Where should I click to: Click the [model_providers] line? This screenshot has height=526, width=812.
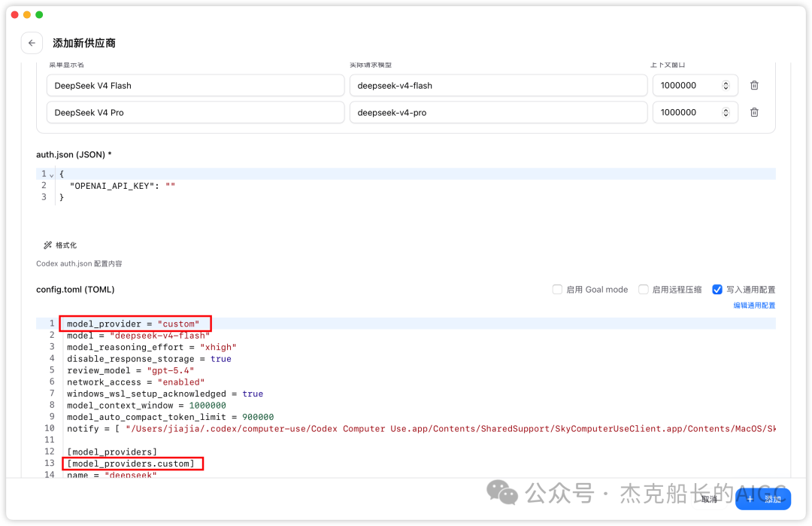click(112, 452)
